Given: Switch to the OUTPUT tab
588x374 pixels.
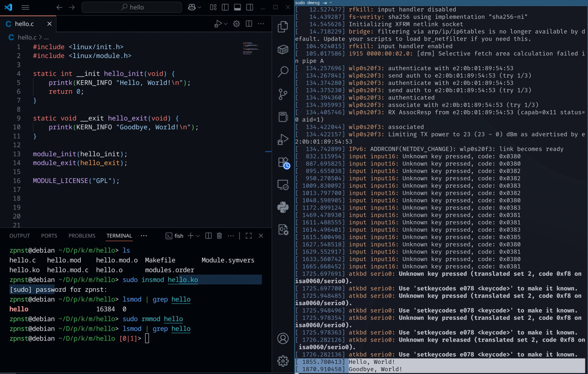Looking at the screenshot, I should point(20,236).
